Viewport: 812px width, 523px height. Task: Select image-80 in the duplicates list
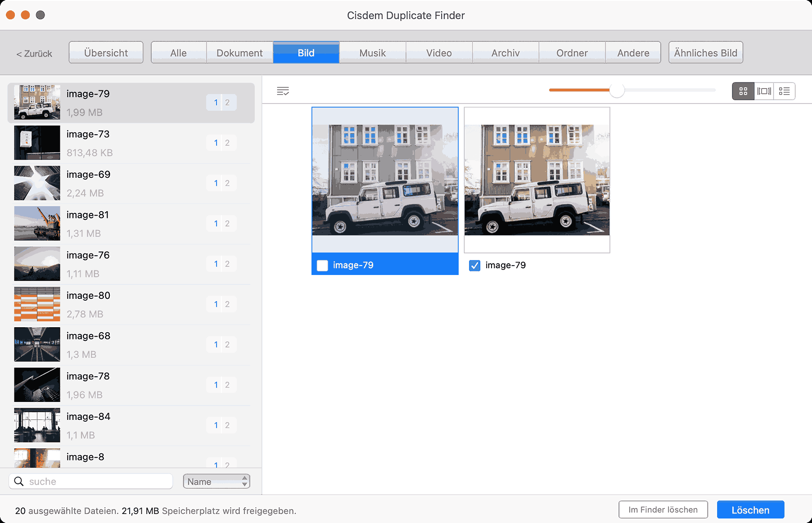click(x=131, y=304)
